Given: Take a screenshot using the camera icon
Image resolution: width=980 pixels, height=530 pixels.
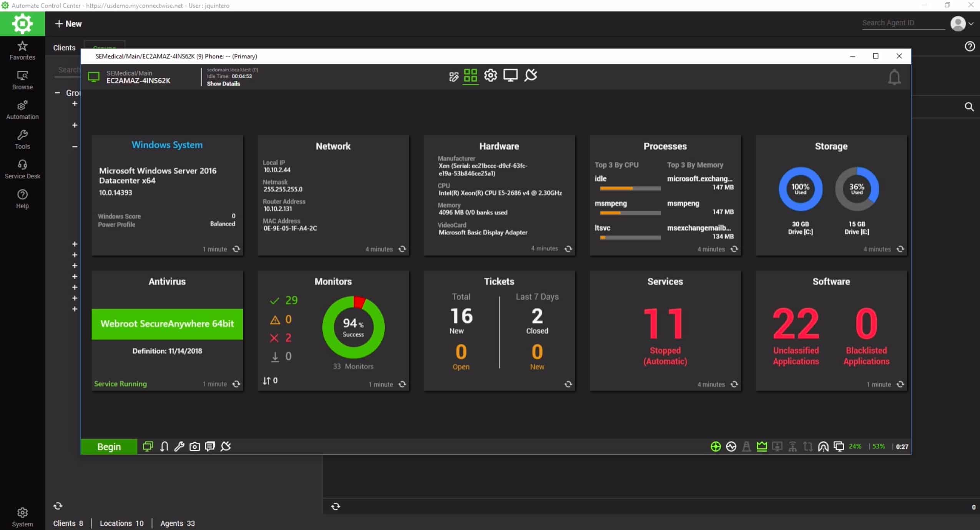Looking at the screenshot, I should pyautogui.click(x=194, y=446).
